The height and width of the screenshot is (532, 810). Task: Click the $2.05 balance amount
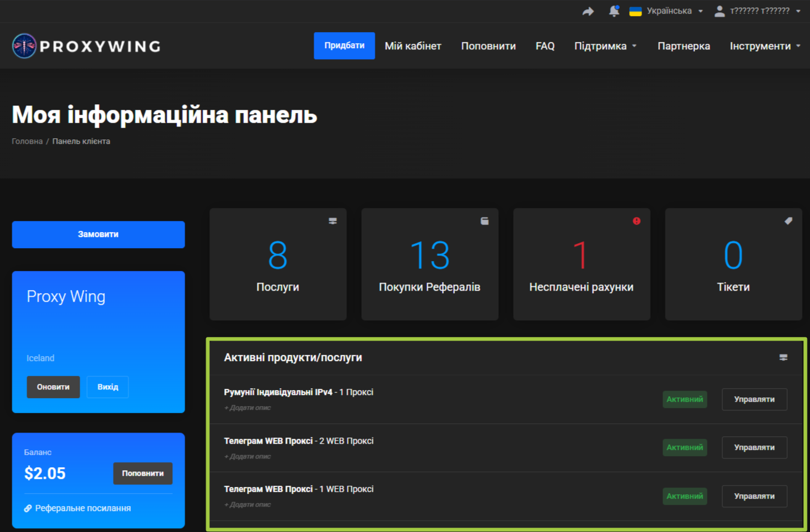pos(45,473)
